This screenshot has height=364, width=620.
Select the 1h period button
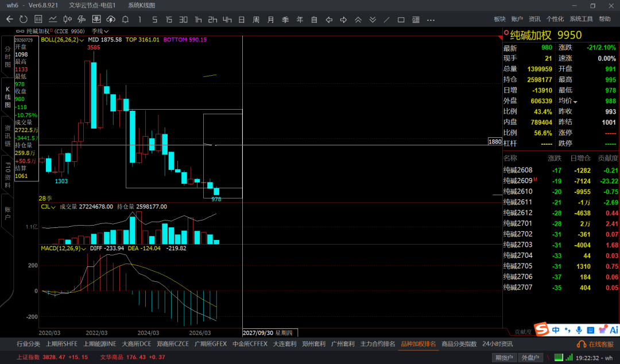(x=198, y=20)
